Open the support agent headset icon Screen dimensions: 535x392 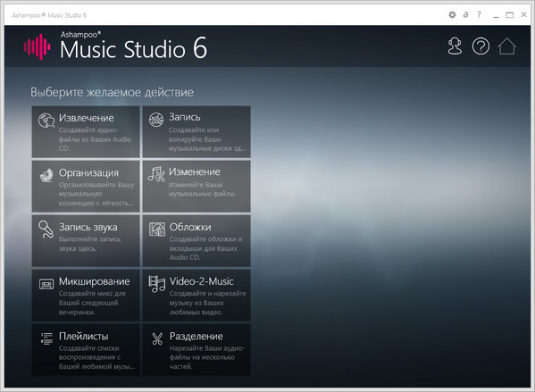pos(455,46)
